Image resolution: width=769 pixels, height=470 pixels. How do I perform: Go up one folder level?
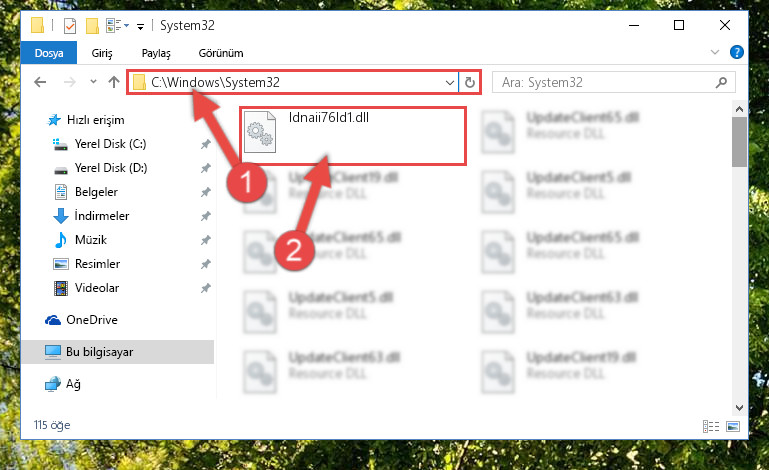pos(114,82)
